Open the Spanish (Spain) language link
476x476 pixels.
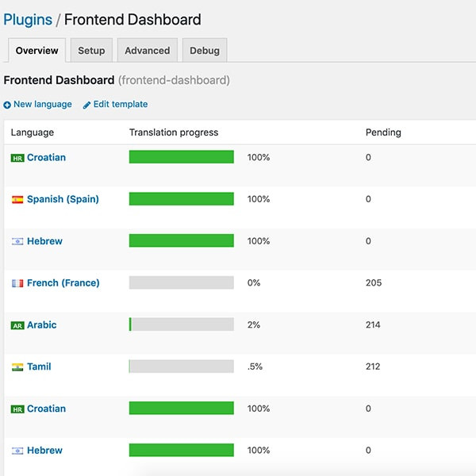point(63,199)
